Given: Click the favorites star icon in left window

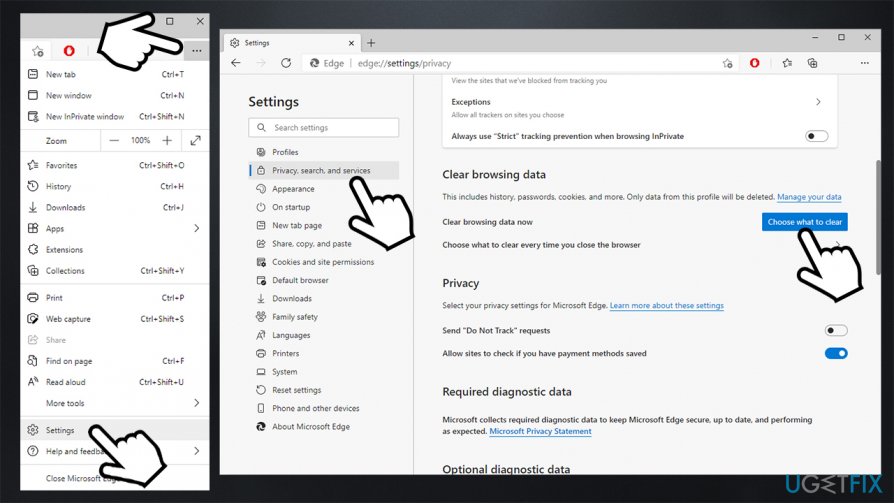Looking at the screenshot, I should 38,51.
